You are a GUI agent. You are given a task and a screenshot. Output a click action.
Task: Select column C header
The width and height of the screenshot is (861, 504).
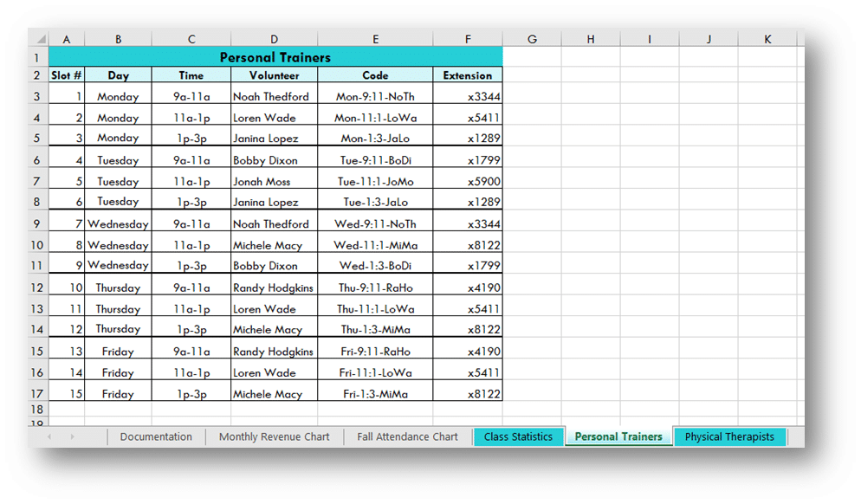pyautogui.click(x=191, y=39)
